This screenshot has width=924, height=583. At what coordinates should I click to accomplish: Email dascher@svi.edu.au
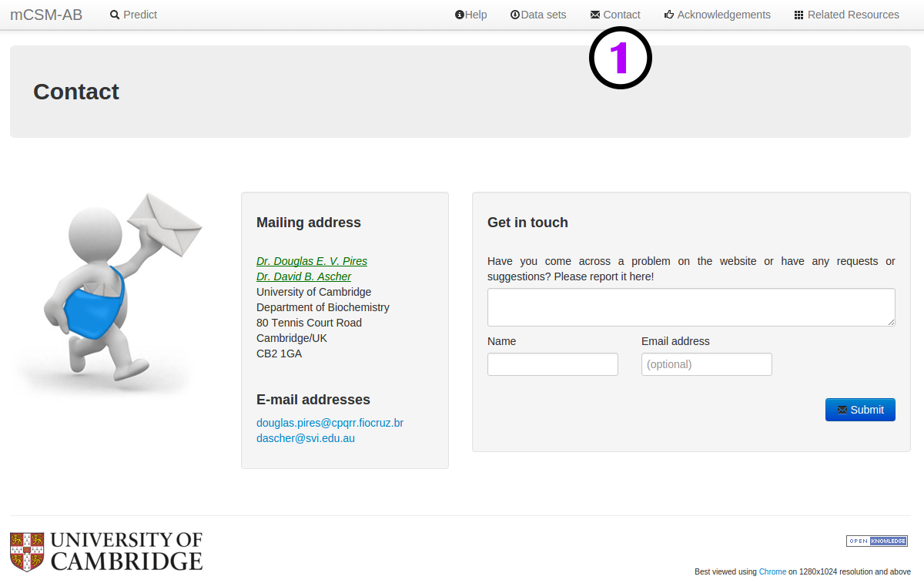(x=306, y=438)
